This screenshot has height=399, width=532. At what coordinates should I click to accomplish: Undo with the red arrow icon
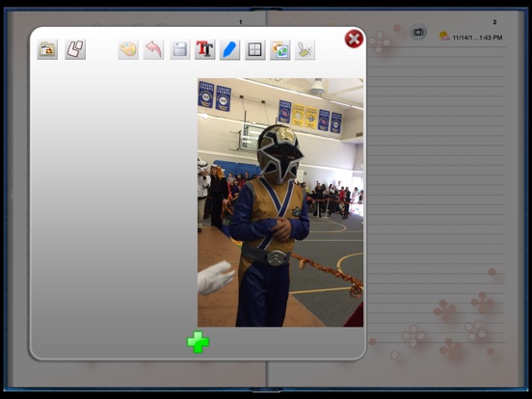153,49
